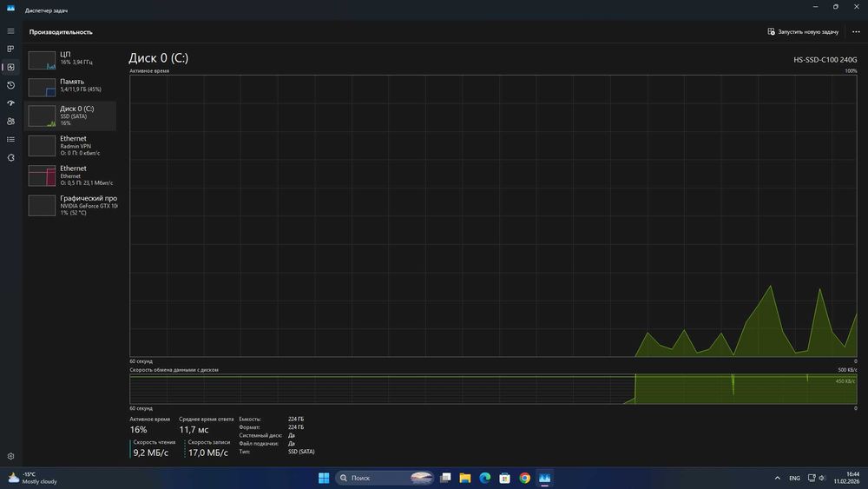Open Microsoft Store from the taskbar
Image resolution: width=868 pixels, height=489 pixels.
(x=505, y=478)
